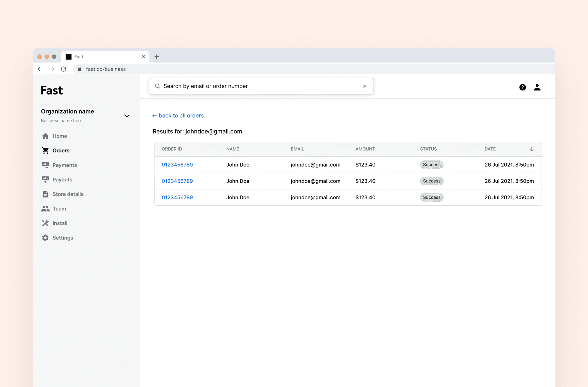The height and width of the screenshot is (387, 588).
Task: Open the Payments section in the sidebar
Action: click(64, 165)
